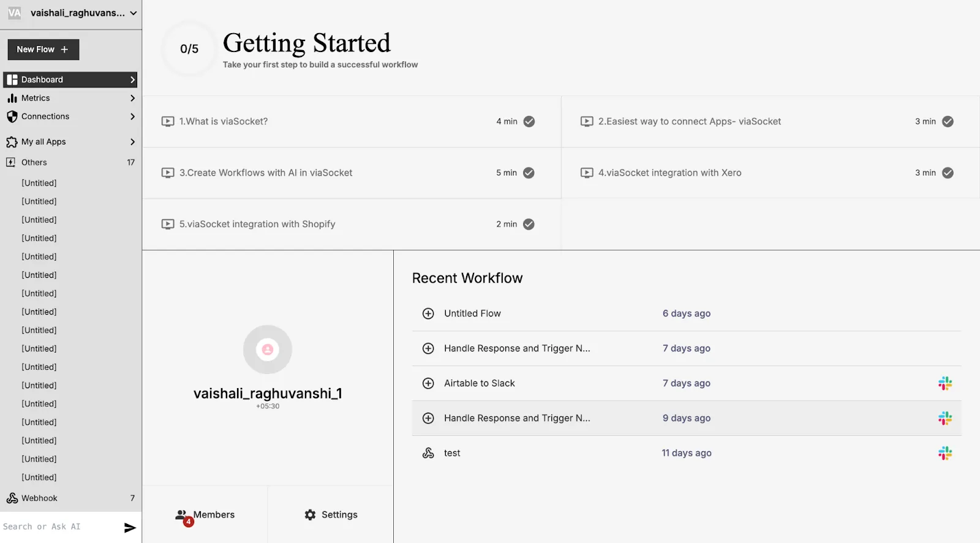Expand the Metrics chevron in the sidebar
Image resolution: width=980 pixels, height=543 pixels.
[132, 98]
